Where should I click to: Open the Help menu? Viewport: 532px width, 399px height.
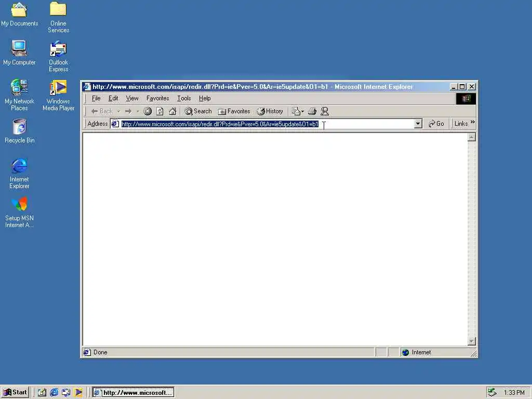[x=205, y=98]
